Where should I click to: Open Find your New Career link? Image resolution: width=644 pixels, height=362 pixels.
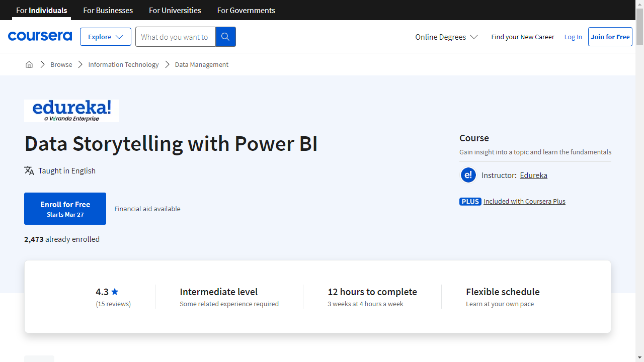(523, 37)
